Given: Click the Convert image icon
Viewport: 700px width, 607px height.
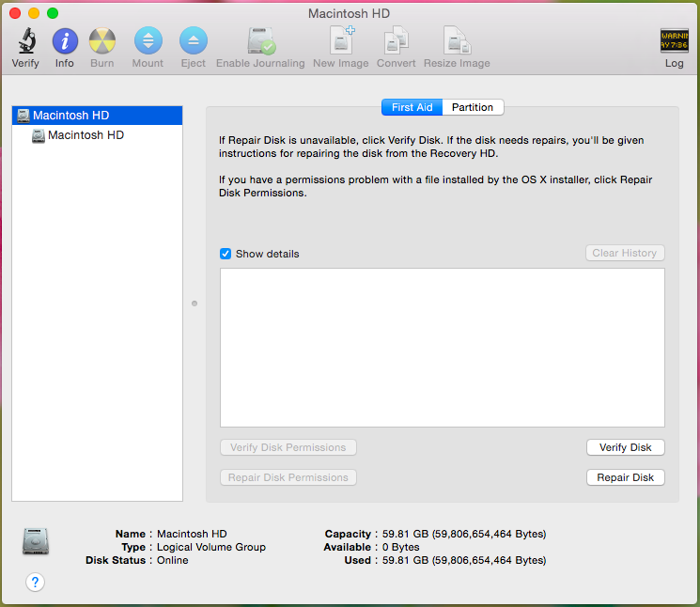Looking at the screenshot, I should 396,40.
